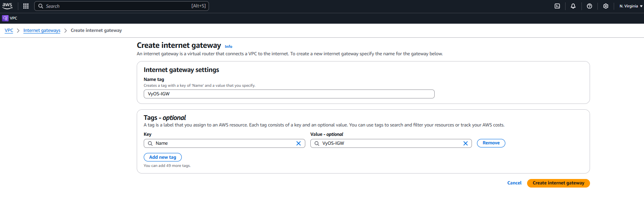Screen dimensions: 644x207
Task: Open the notifications bell
Action: [x=573, y=6]
